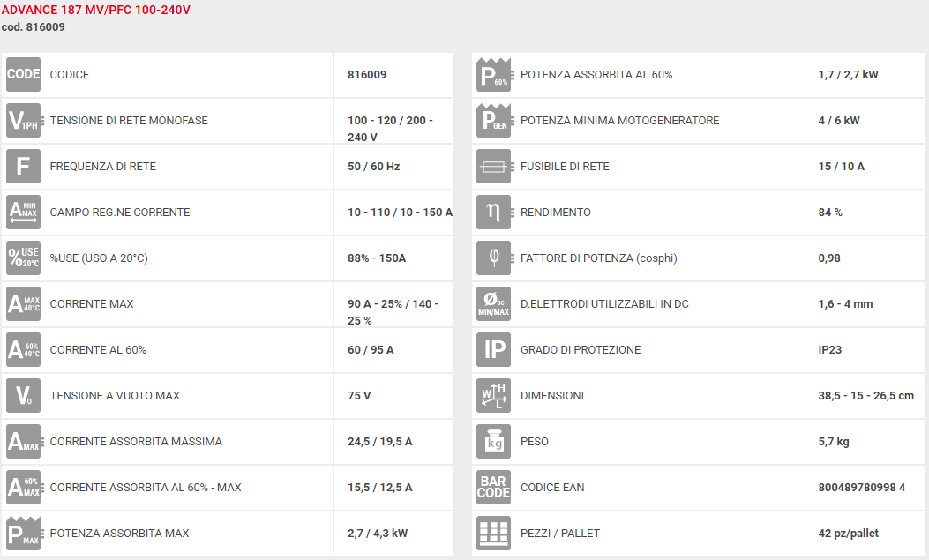Click the TENSIONE A VUOTO MAX label
Viewport: 929px width, 560px height.
(x=115, y=396)
